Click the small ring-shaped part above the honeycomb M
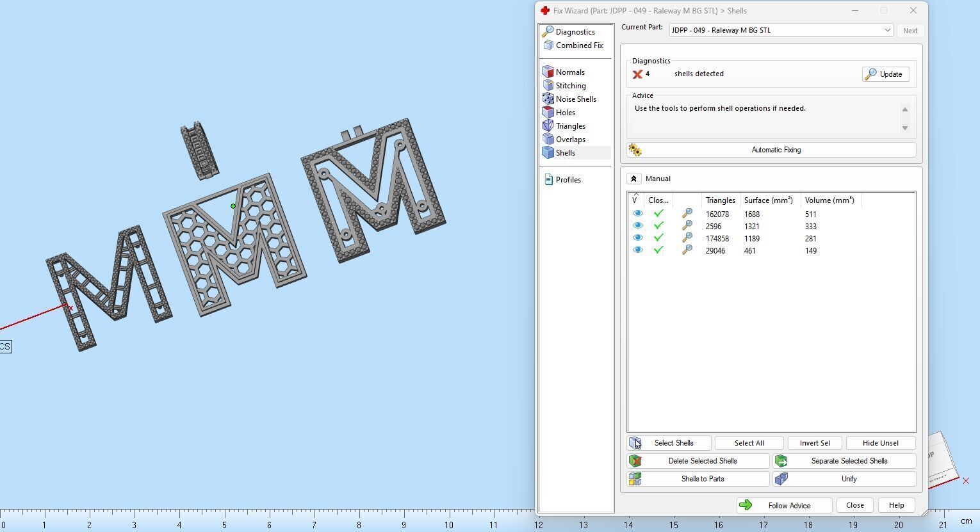This screenshot has width=980, height=532. tap(200, 150)
